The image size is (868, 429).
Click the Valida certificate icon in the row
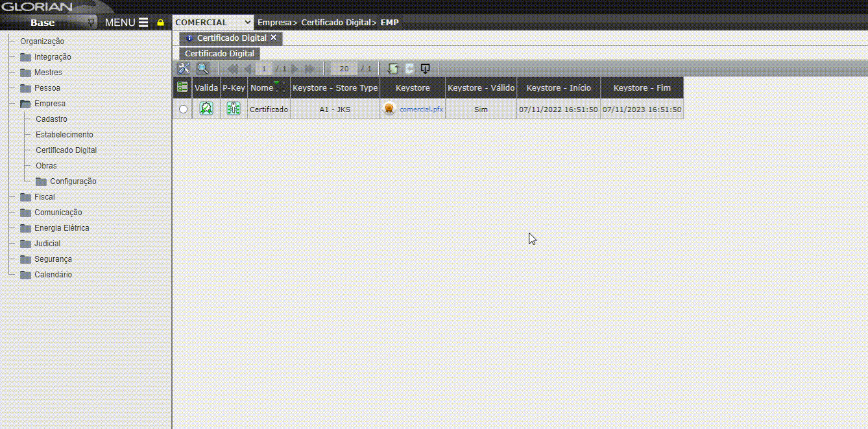tap(206, 109)
